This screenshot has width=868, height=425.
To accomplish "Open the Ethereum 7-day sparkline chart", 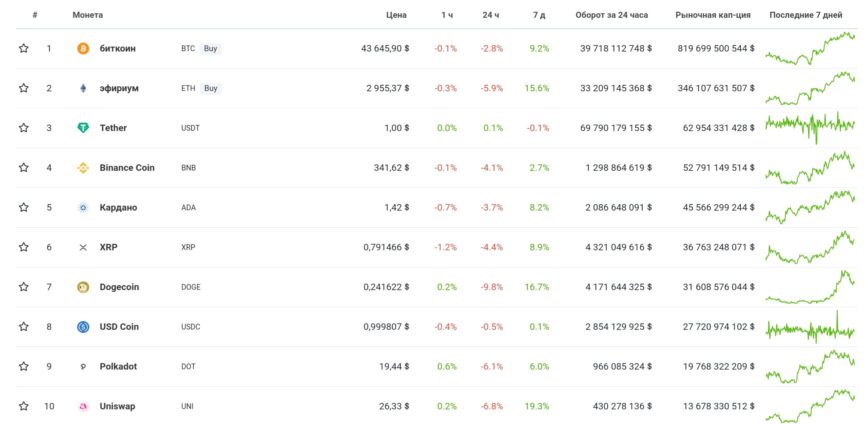I will [810, 88].
